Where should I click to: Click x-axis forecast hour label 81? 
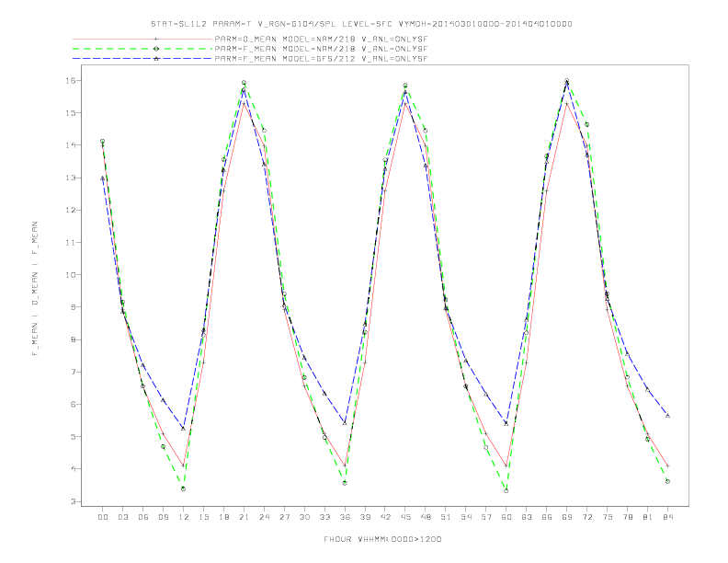click(x=647, y=517)
